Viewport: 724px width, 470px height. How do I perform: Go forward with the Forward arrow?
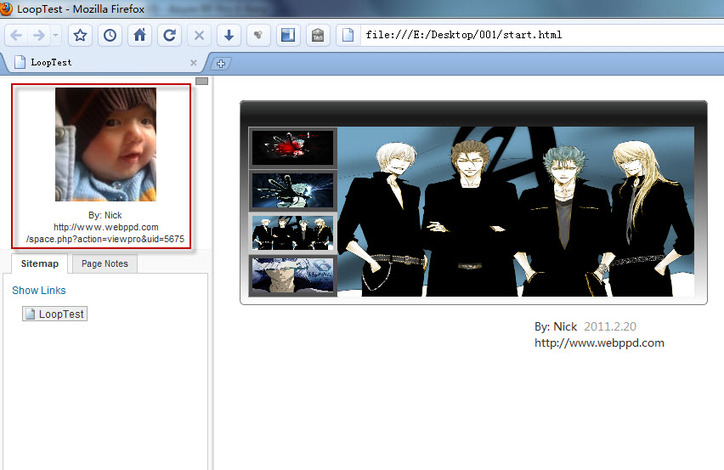[39, 35]
